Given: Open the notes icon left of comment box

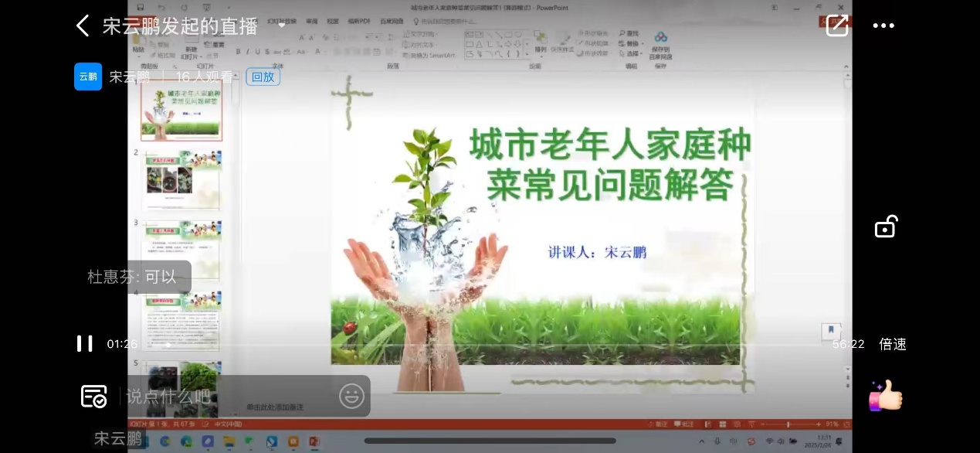Looking at the screenshot, I should 93,396.
